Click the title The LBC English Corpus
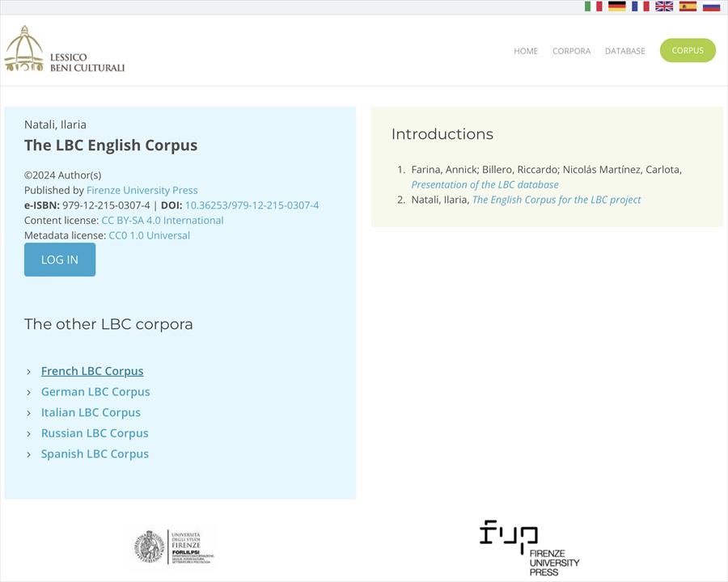 coord(111,145)
